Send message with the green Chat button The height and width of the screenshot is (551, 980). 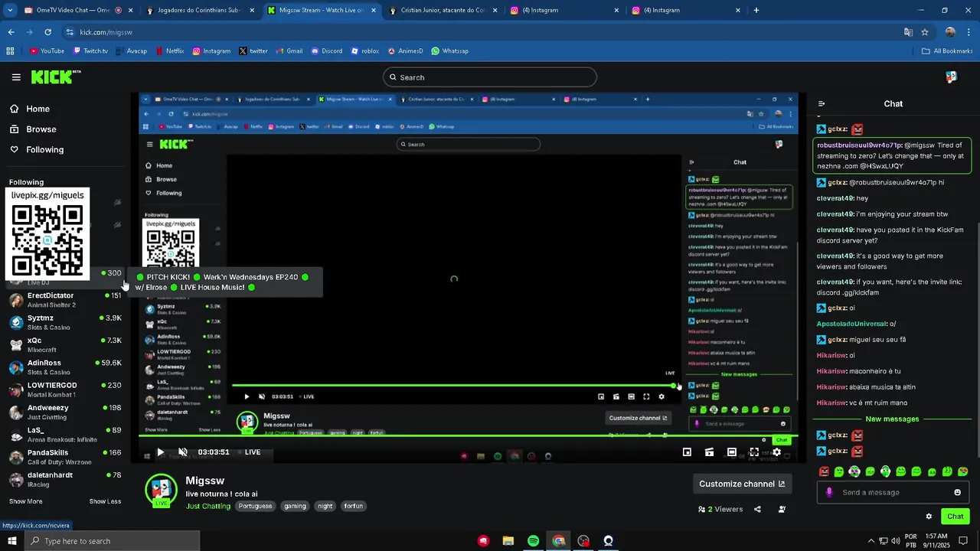[x=955, y=517]
